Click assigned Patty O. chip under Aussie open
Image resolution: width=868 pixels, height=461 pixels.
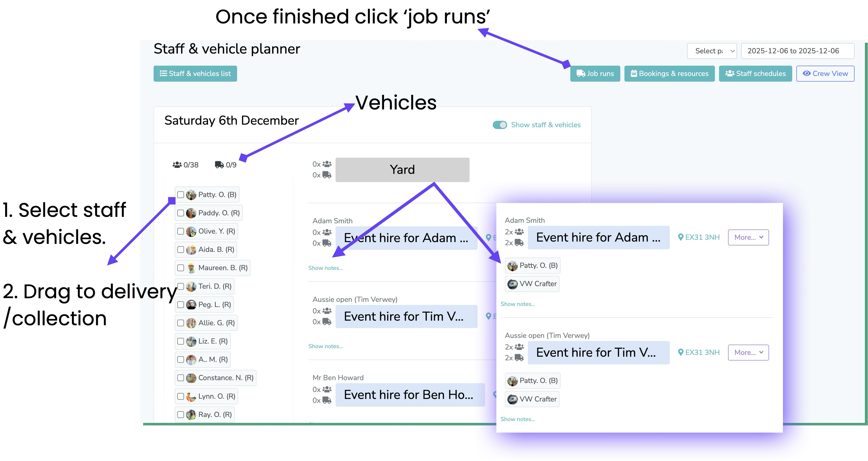[x=532, y=381]
